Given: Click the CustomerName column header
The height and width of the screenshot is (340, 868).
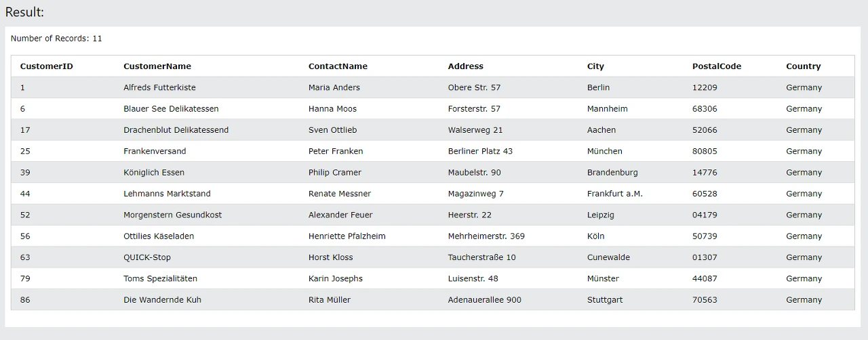Looking at the screenshot, I should tap(157, 66).
